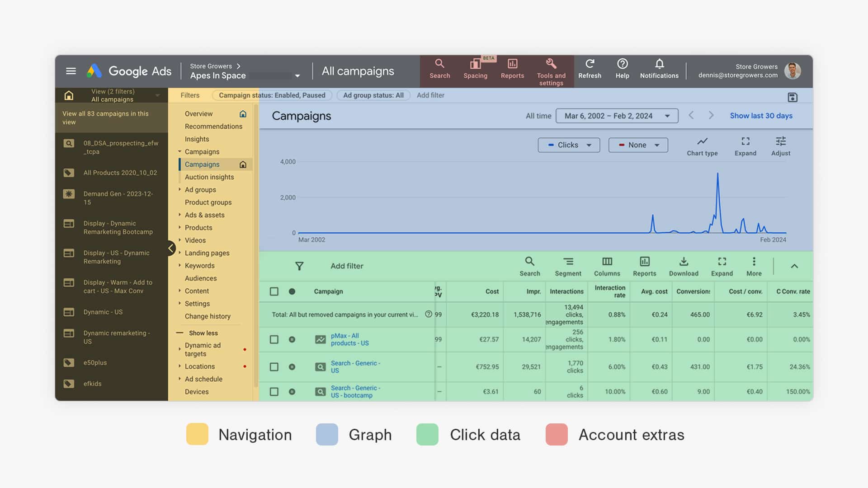Open the More table options
Image resolution: width=868 pixels, height=488 pixels.
click(x=754, y=267)
